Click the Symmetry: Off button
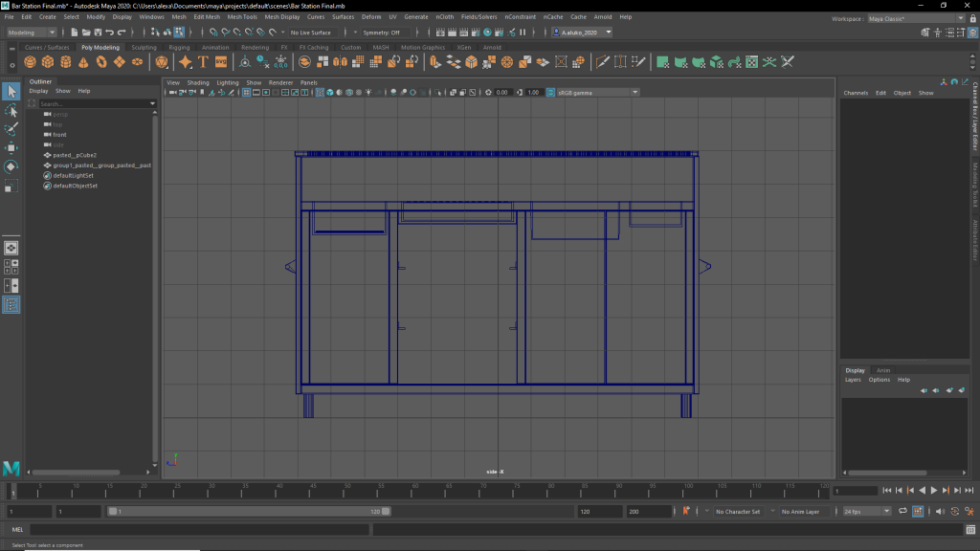The image size is (980, 551). pos(382,33)
